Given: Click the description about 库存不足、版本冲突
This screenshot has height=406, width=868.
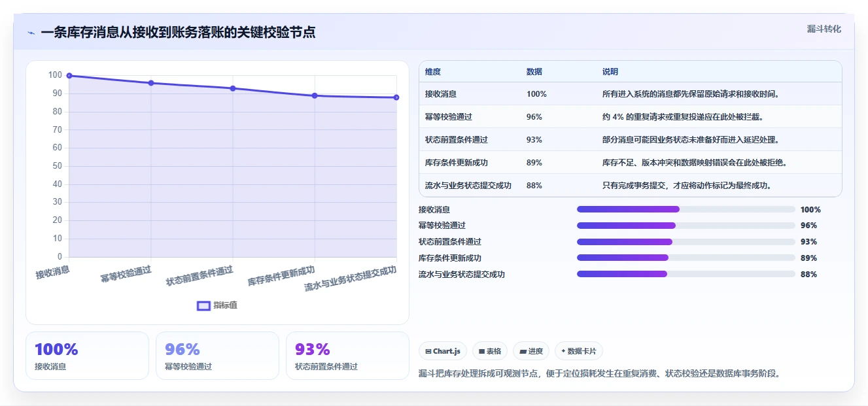Looking at the screenshot, I should (x=695, y=163).
